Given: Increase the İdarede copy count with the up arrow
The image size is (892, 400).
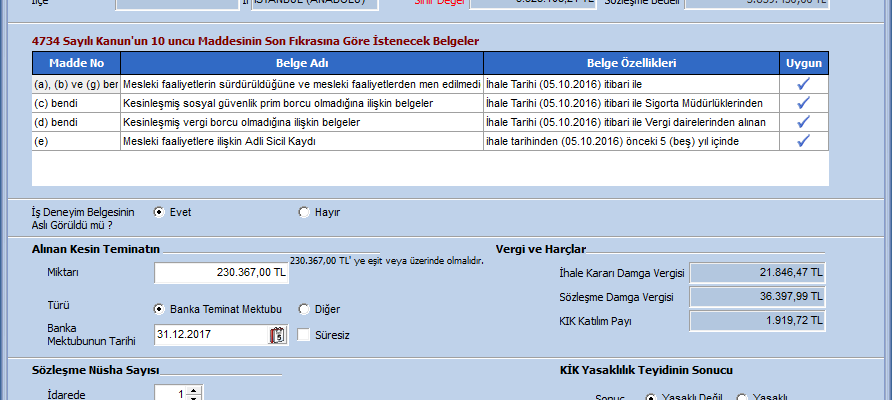Looking at the screenshot, I should pos(194,390).
